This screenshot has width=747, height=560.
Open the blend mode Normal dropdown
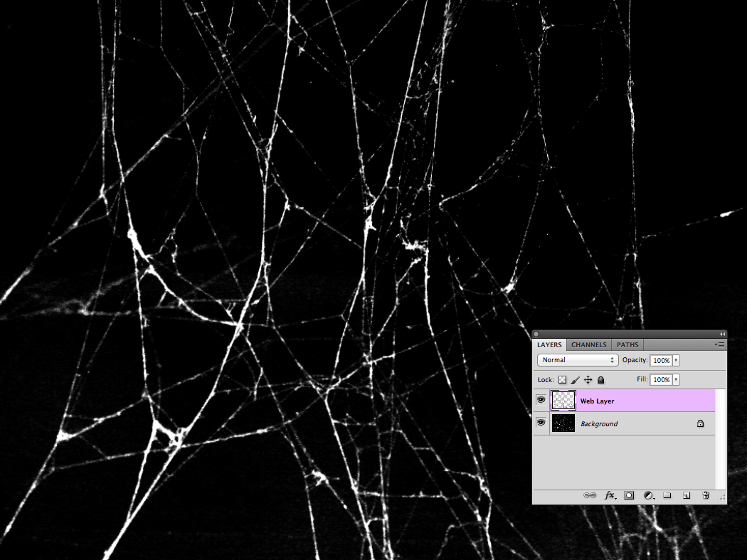click(578, 360)
